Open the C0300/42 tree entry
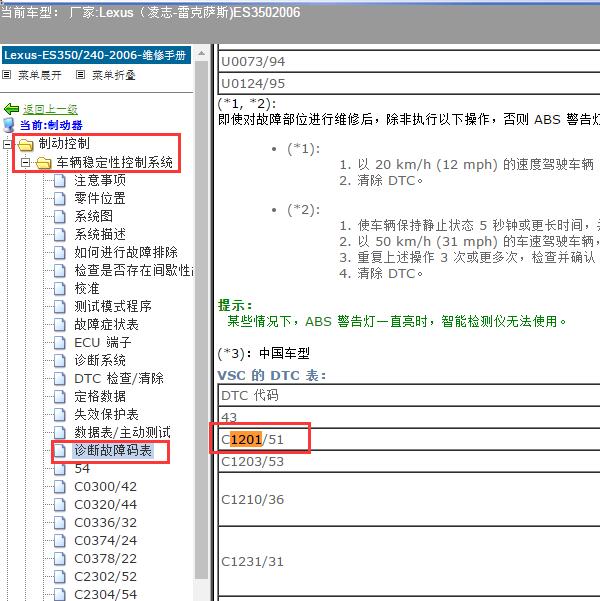The width and height of the screenshot is (600, 601). tap(105, 486)
